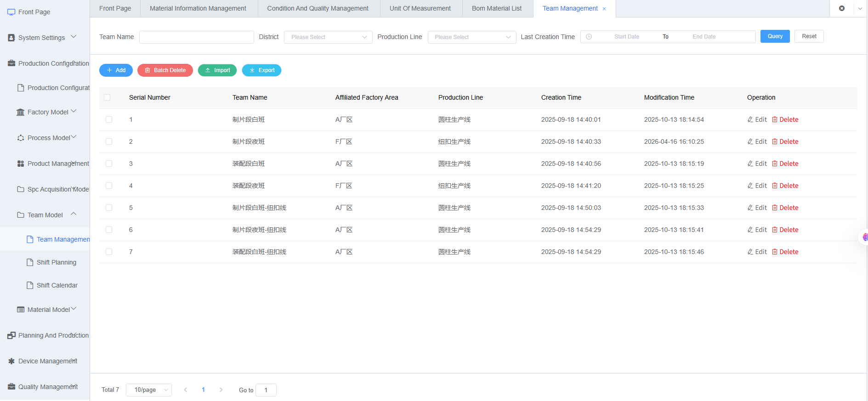Click the Spc Acquisition Model folder icon
The height and width of the screenshot is (401, 868).
[21, 189]
